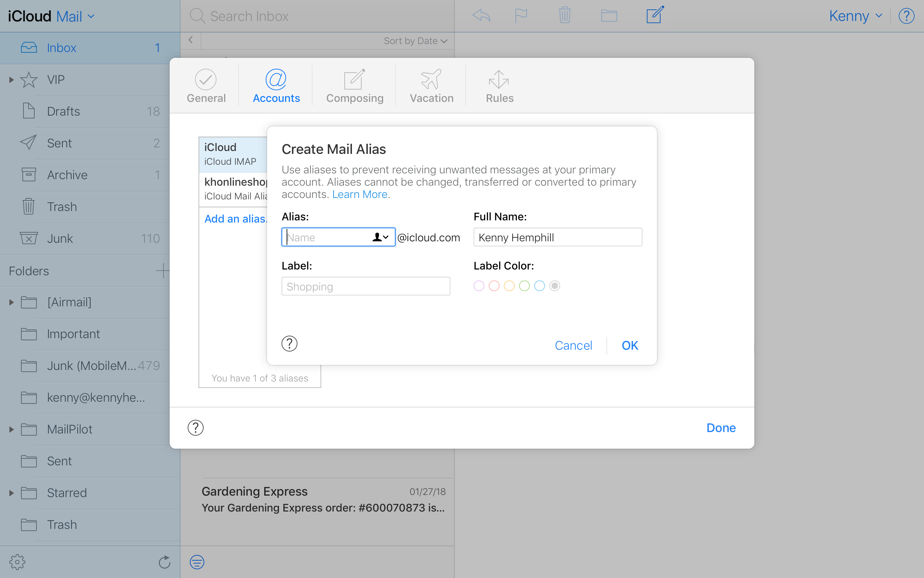Click the plus to add a folder

point(162,271)
